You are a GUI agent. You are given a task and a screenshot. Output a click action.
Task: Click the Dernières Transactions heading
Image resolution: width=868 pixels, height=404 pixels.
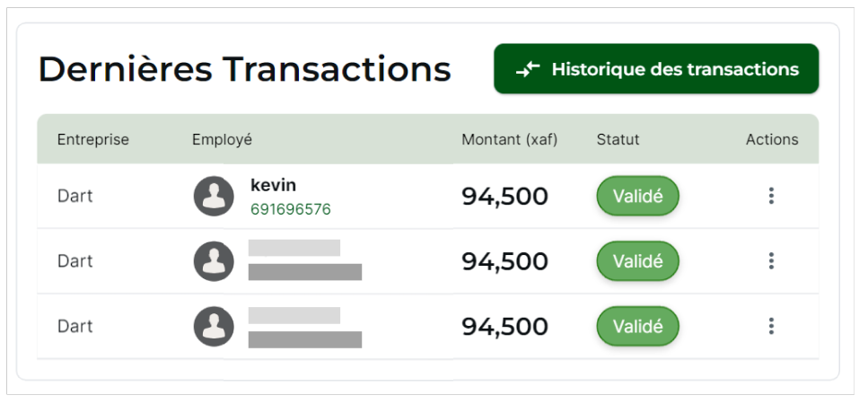pos(244,69)
